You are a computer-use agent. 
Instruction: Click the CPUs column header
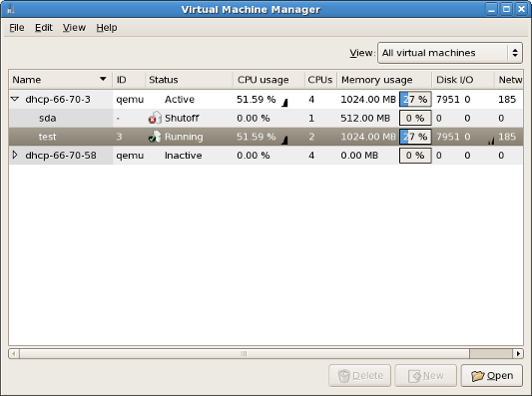click(320, 80)
